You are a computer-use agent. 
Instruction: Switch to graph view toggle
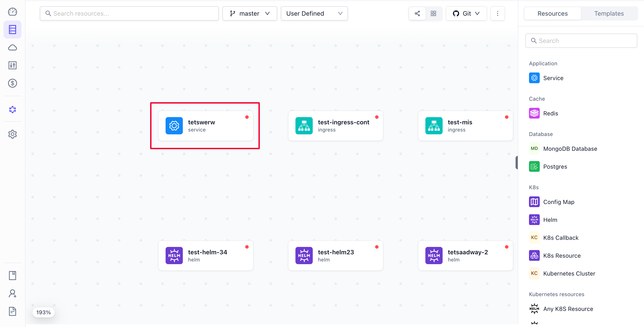tap(417, 13)
